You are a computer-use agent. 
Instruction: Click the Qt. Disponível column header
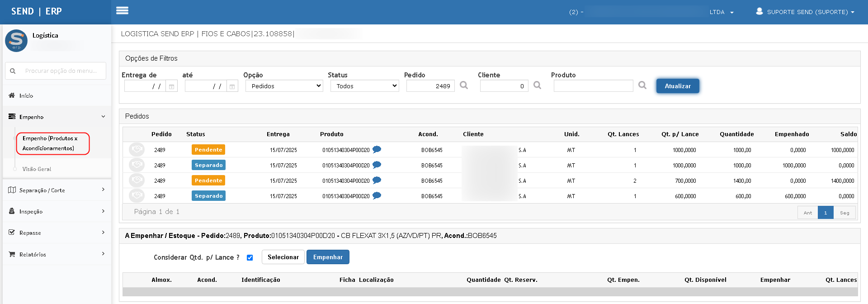tap(705, 280)
